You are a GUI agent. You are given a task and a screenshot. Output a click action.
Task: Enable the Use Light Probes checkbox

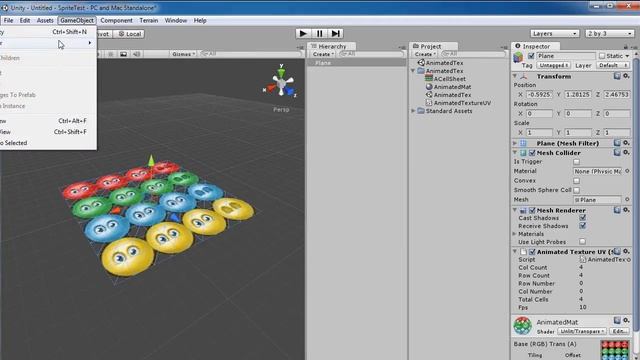pos(582,242)
